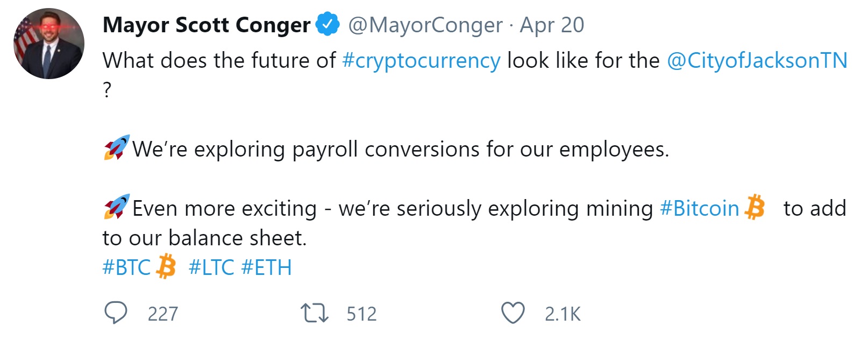Click the rocket emoji before payroll conversions line
Screen dimensions: 868x340
117,148
